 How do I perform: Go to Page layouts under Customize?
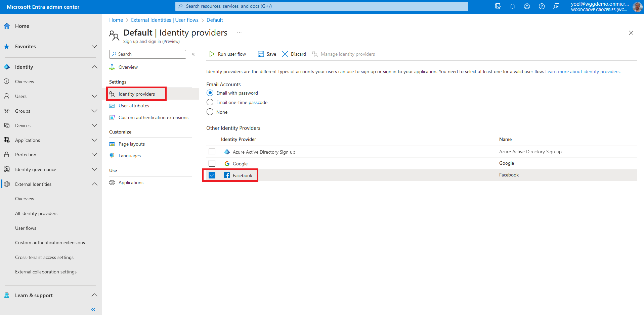pyautogui.click(x=131, y=144)
